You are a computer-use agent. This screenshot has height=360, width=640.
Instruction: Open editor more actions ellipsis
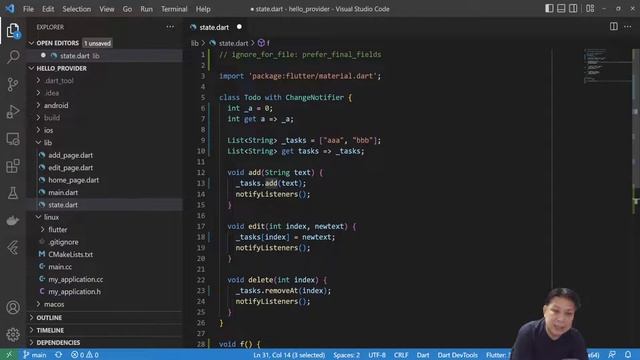pos(628,27)
